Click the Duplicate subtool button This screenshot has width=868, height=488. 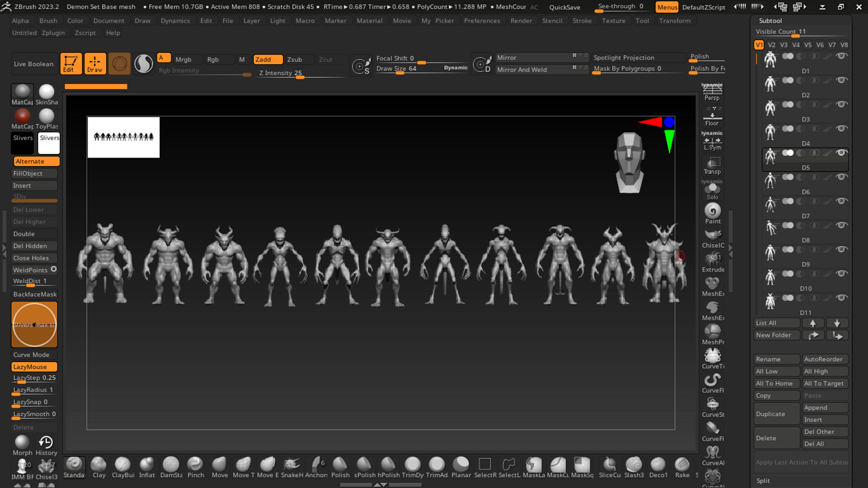[x=777, y=414]
